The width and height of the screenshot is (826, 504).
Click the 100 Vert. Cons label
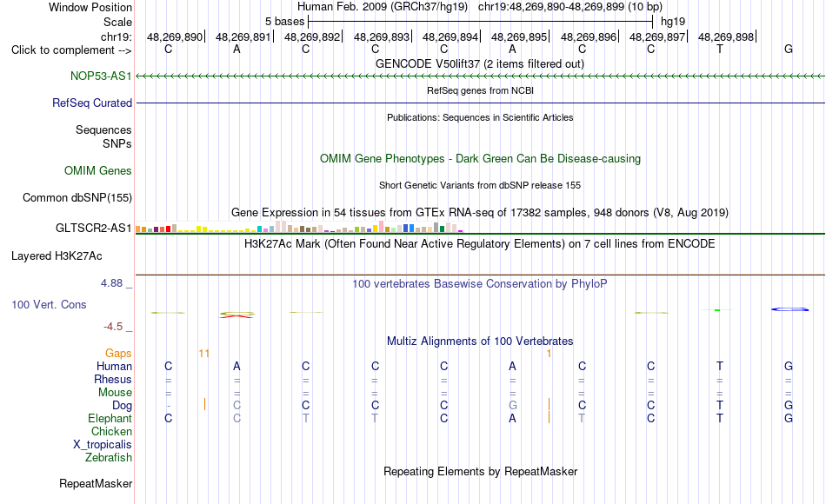[x=49, y=304]
